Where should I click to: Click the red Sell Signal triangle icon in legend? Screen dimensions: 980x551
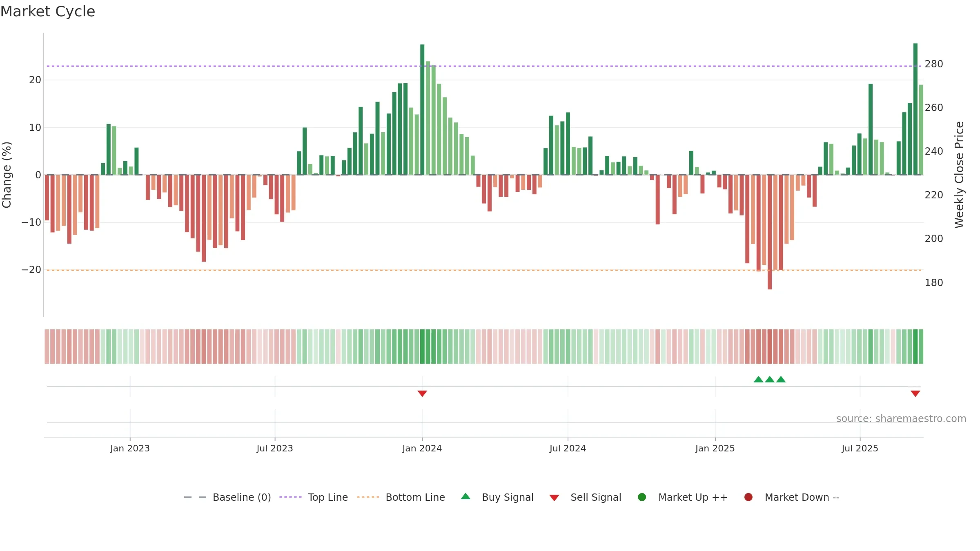pos(554,498)
